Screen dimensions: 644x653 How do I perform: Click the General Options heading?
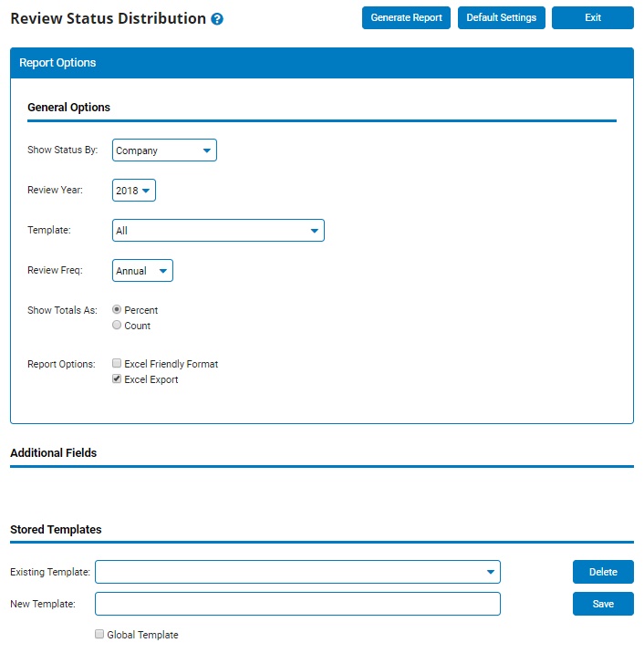(x=68, y=108)
